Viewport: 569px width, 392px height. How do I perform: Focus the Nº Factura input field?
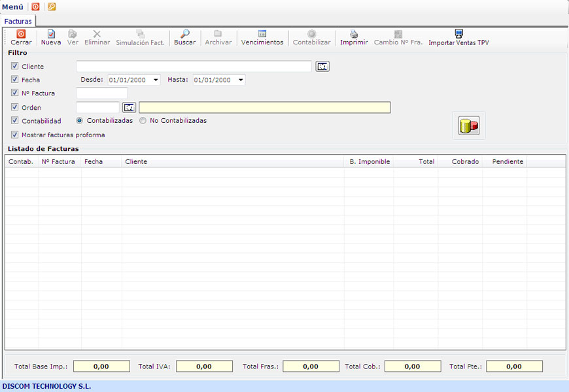tap(101, 93)
